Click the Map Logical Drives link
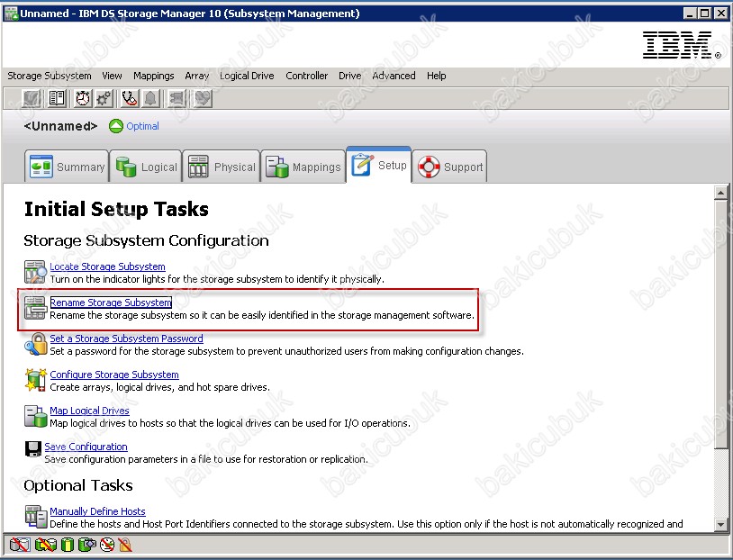This screenshot has width=733, height=560. coord(89,411)
